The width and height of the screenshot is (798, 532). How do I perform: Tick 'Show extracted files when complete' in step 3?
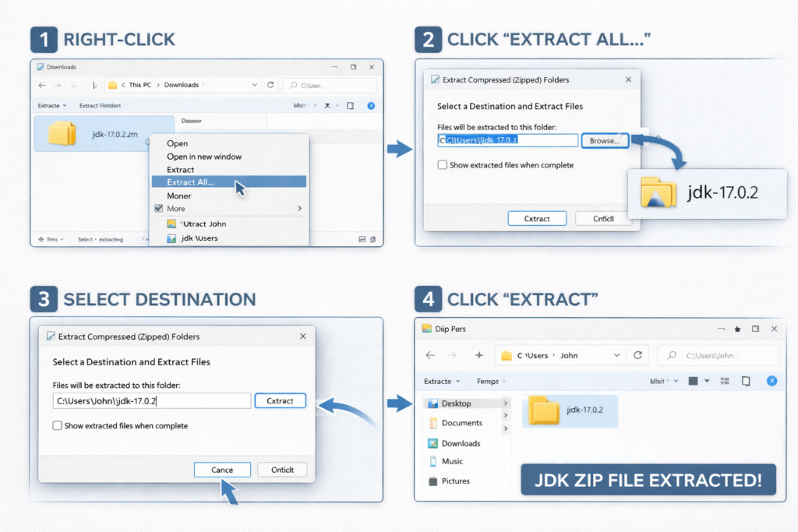pyautogui.click(x=57, y=426)
